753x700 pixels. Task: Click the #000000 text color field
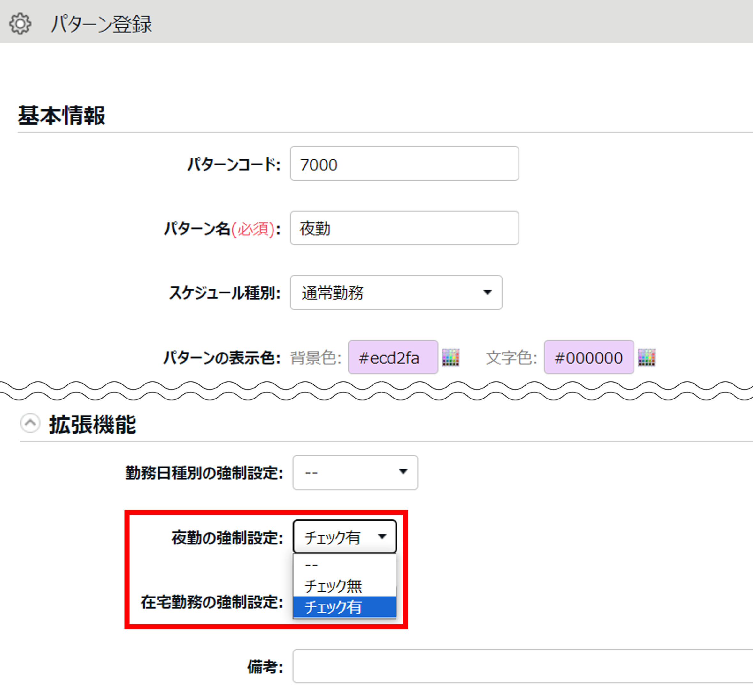coord(588,357)
